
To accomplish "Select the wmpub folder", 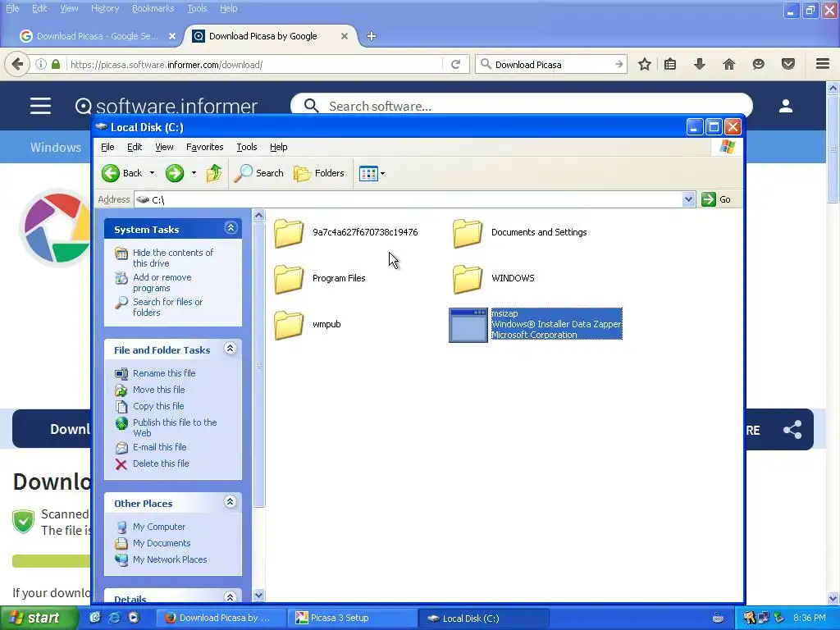I will (x=307, y=325).
